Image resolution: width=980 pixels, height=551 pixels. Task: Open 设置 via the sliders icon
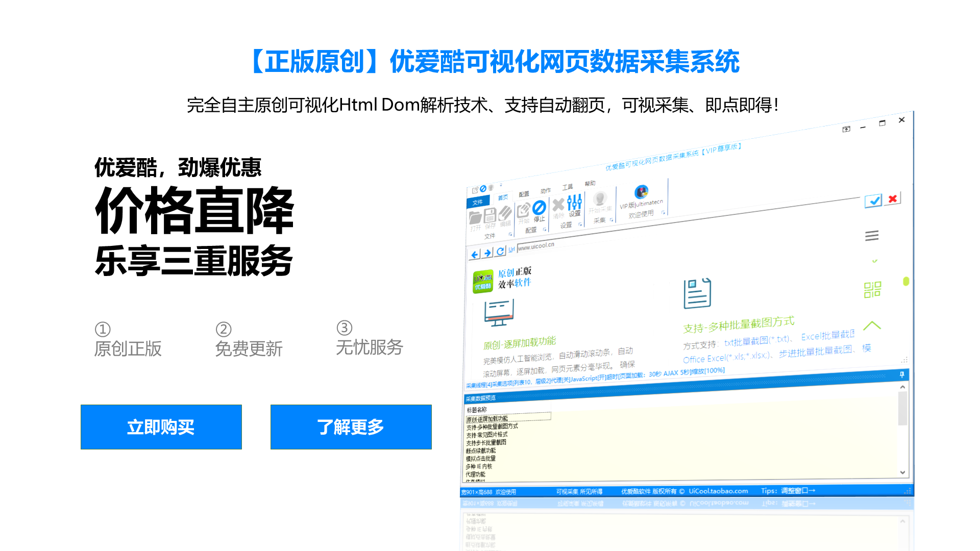click(x=574, y=202)
